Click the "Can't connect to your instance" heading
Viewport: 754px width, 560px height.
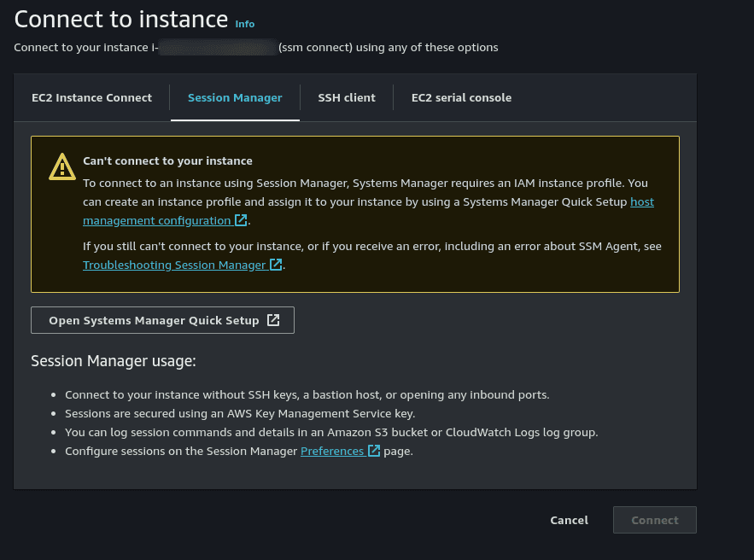coord(167,160)
